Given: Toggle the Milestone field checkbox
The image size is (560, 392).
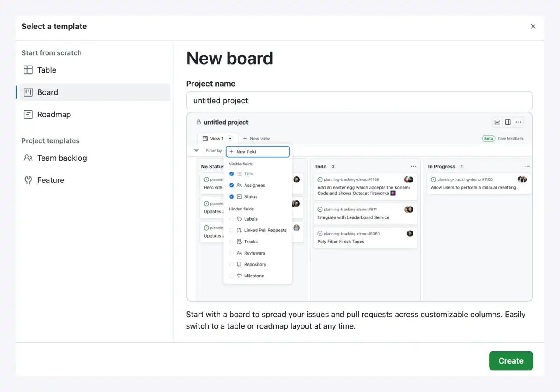Looking at the screenshot, I should click(x=231, y=276).
